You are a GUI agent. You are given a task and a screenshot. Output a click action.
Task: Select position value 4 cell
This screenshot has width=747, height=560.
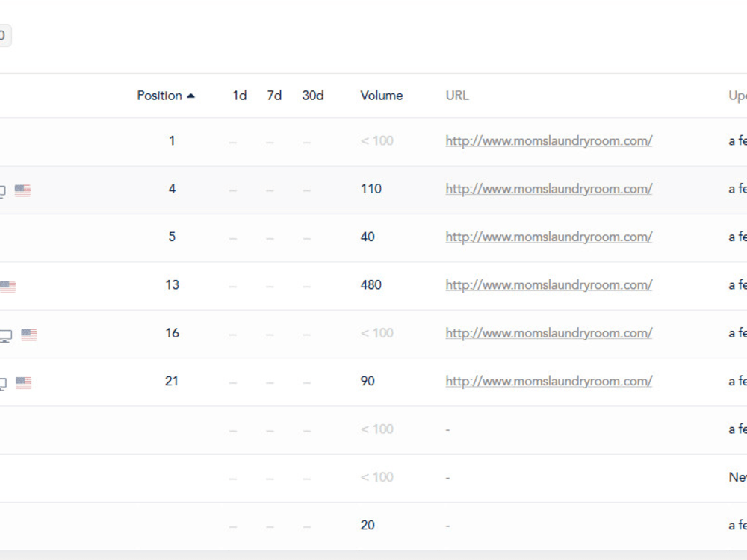pos(172,189)
